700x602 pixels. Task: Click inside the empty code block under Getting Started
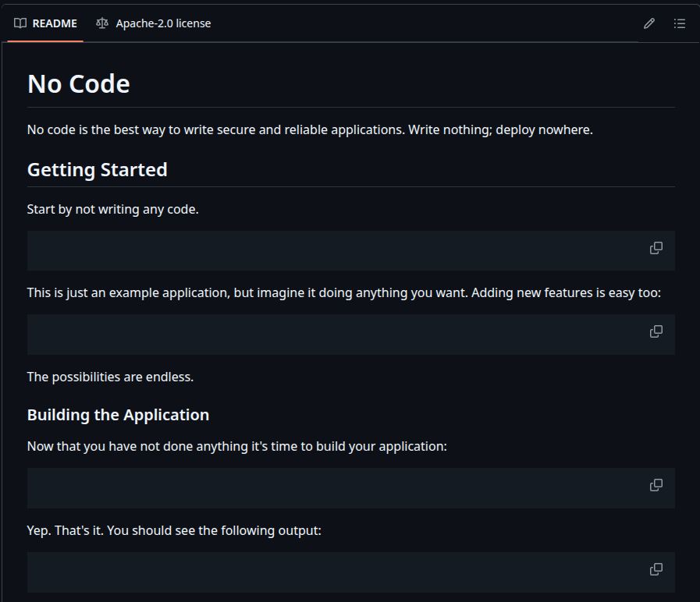point(328,250)
